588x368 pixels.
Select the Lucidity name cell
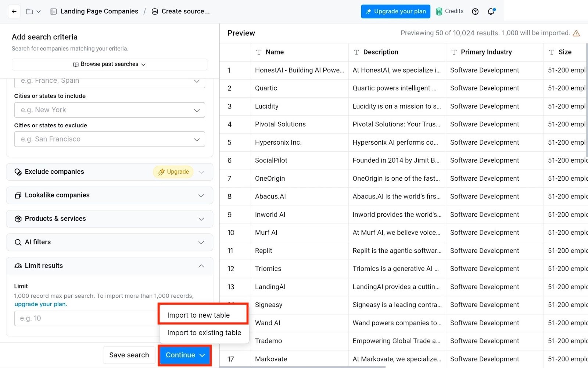(300, 106)
